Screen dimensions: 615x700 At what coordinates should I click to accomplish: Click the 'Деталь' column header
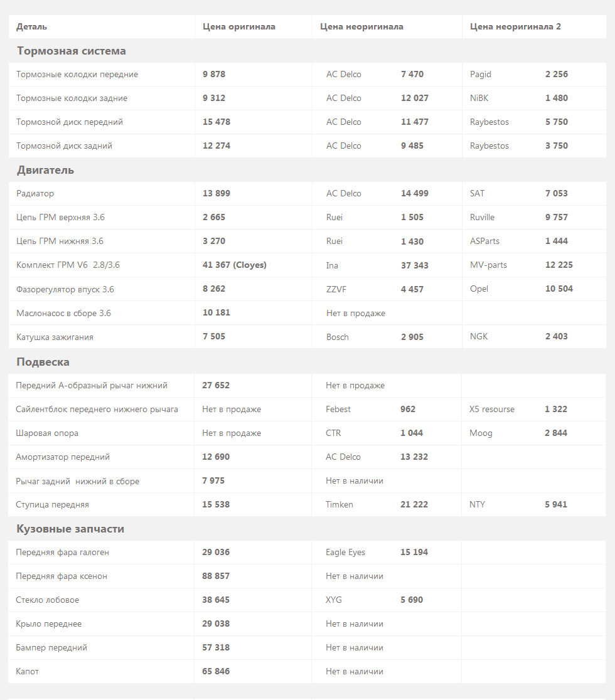(x=32, y=27)
